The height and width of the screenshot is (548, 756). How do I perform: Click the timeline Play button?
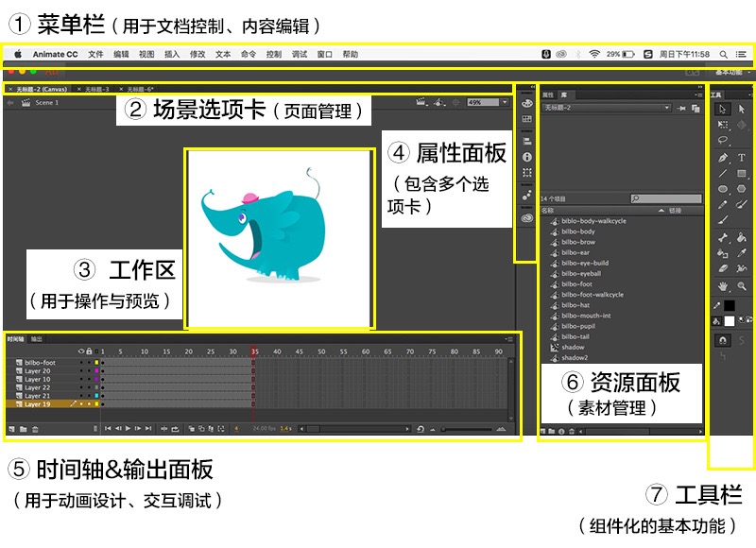tap(128, 428)
